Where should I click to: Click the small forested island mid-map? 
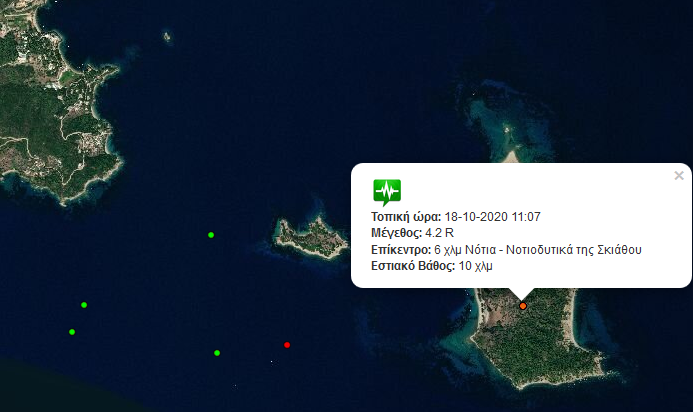[310, 238]
